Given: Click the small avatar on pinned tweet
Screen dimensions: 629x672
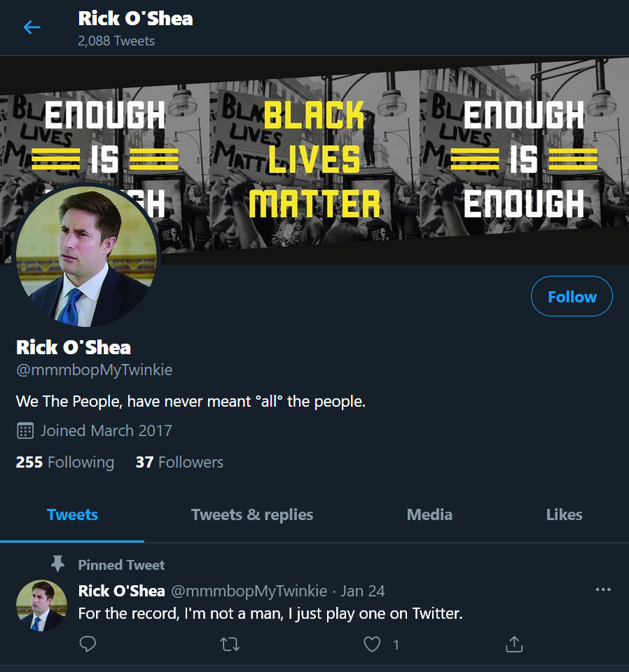Looking at the screenshot, I should coord(41,605).
